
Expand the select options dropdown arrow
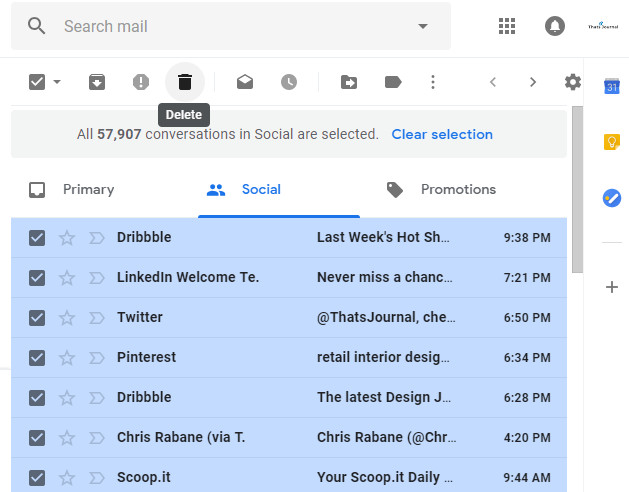pyautogui.click(x=57, y=82)
